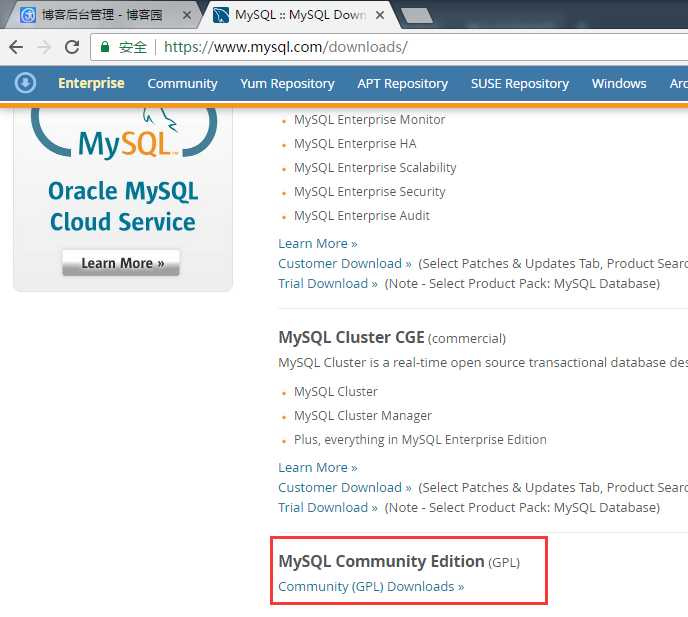Open the Yum Repository navigation item

287,83
